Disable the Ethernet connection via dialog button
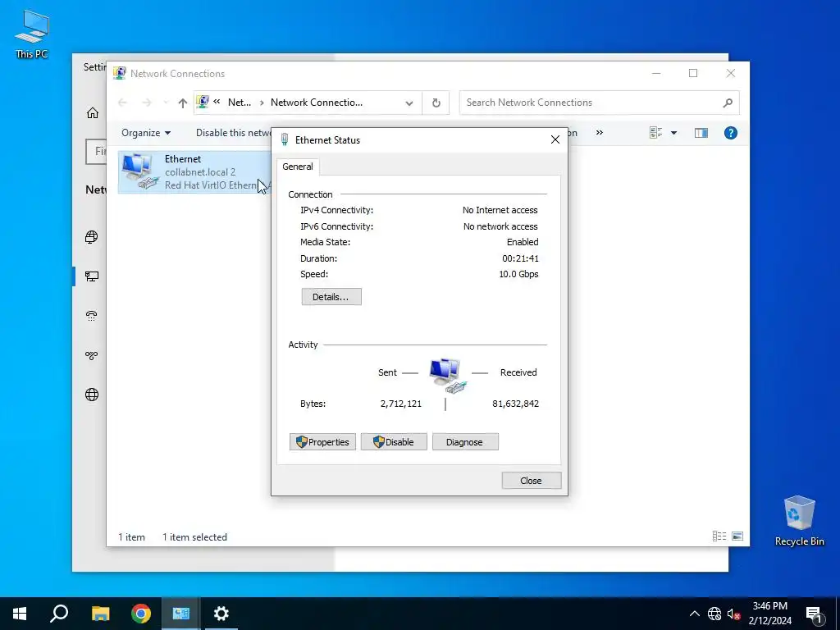Image resolution: width=840 pixels, height=630 pixels. [x=394, y=442]
